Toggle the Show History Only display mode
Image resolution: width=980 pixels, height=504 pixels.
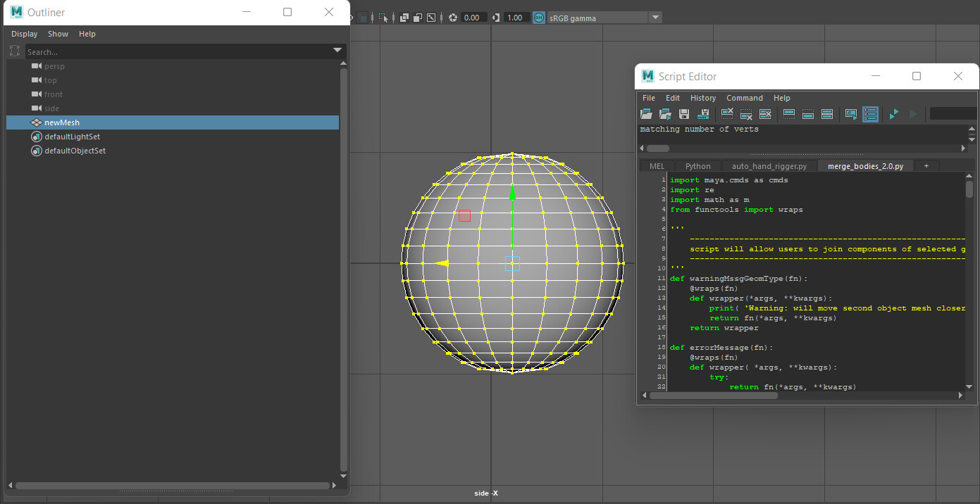coord(788,113)
